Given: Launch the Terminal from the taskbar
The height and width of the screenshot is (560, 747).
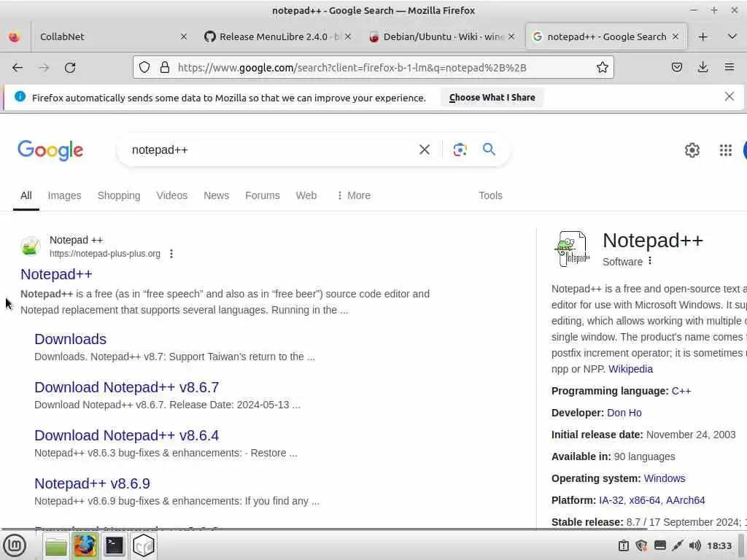Looking at the screenshot, I should pyautogui.click(x=115, y=545).
